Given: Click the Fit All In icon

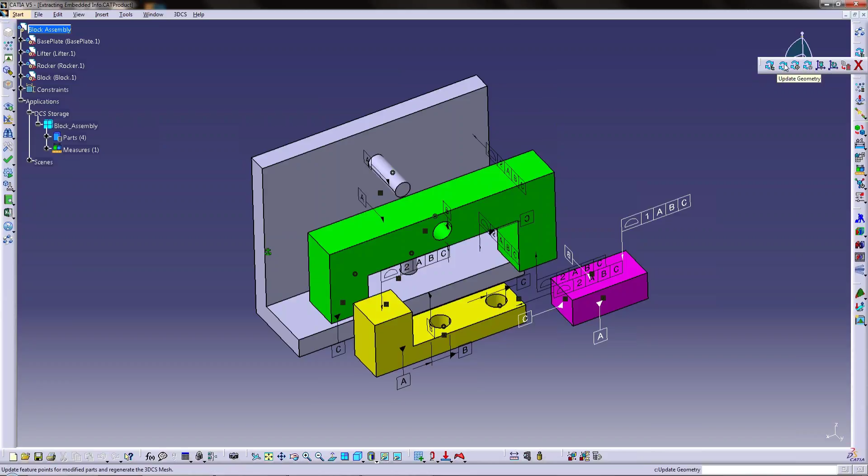Looking at the screenshot, I should point(269,457).
